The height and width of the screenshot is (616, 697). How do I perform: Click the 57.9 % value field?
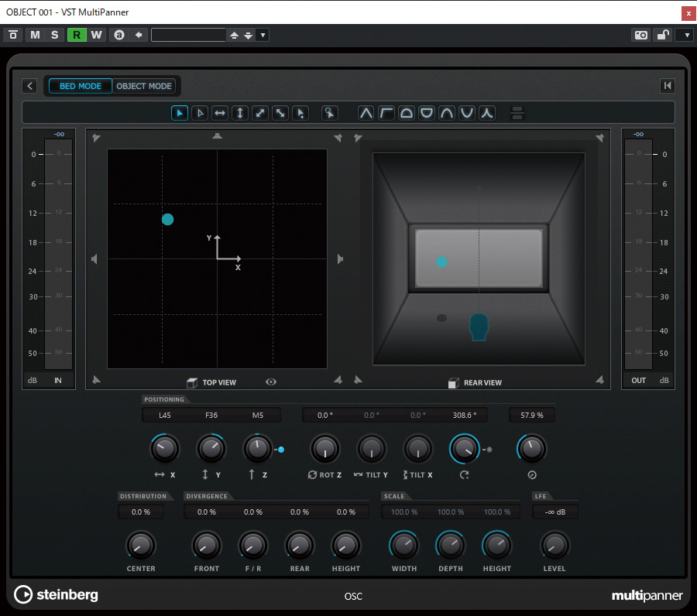[x=532, y=416]
